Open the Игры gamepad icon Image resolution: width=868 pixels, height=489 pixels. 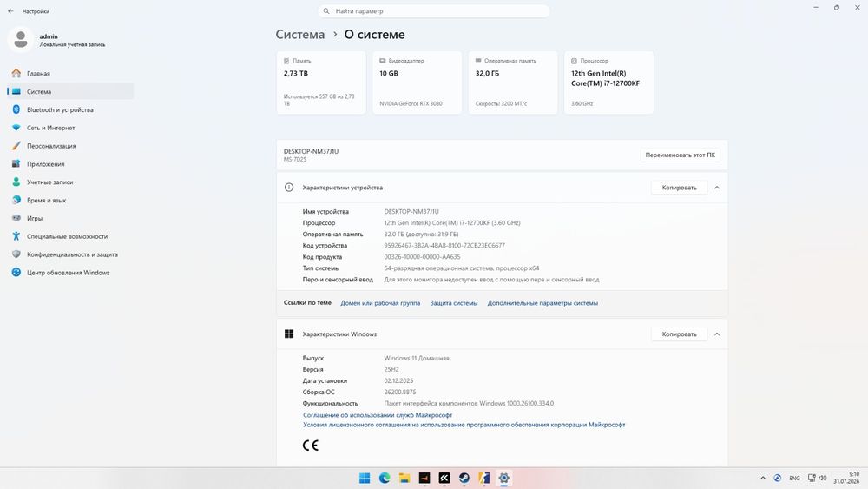point(16,218)
